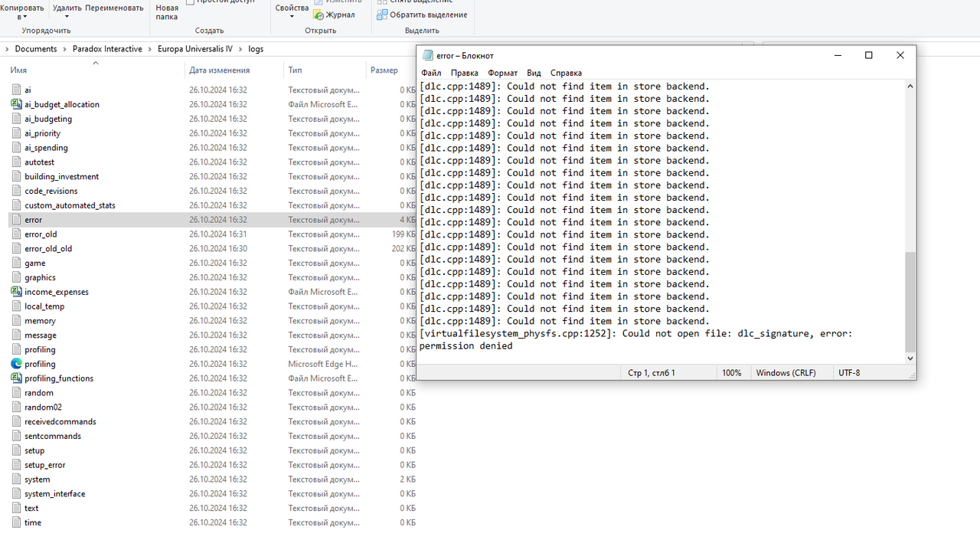Go to Documents in the address path
Image resolution: width=980 pixels, height=540 pixels.
point(36,49)
